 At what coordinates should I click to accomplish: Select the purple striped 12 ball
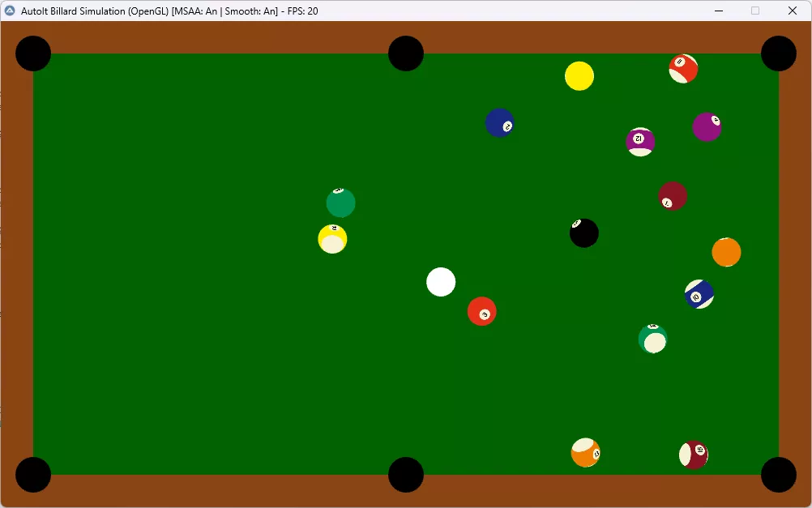coord(640,142)
